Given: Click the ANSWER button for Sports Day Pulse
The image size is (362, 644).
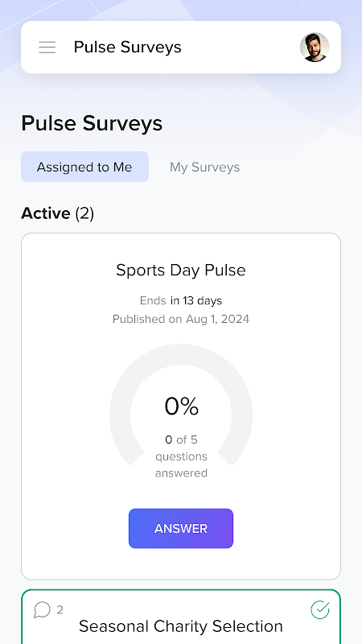Looking at the screenshot, I should click(181, 529).
